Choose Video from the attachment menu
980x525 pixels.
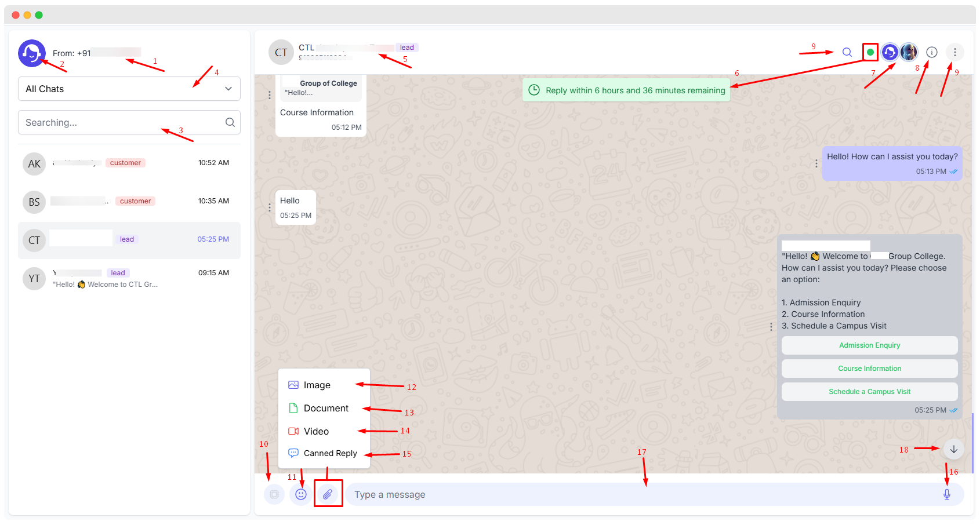pyautogui.click(x=316, y=431)
